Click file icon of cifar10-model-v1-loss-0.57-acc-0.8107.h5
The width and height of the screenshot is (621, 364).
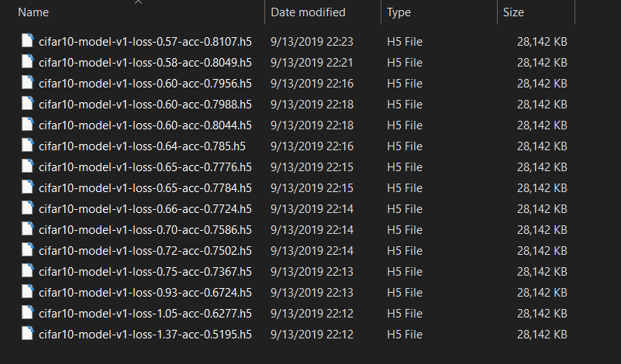pyautogui.click(x=27, y=41)
